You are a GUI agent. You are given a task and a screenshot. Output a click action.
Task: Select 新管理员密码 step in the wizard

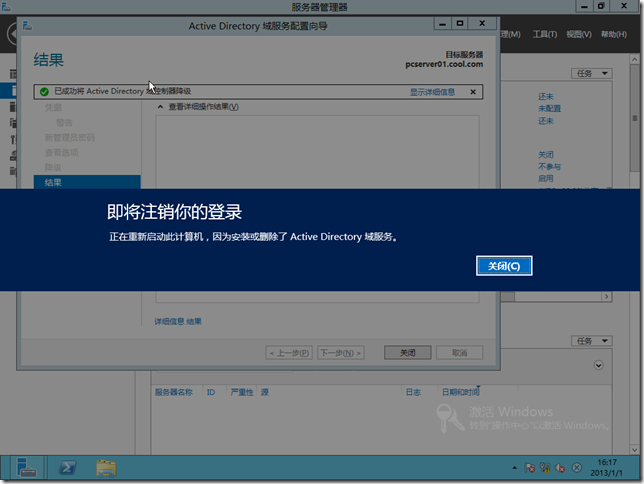(69, 137)
